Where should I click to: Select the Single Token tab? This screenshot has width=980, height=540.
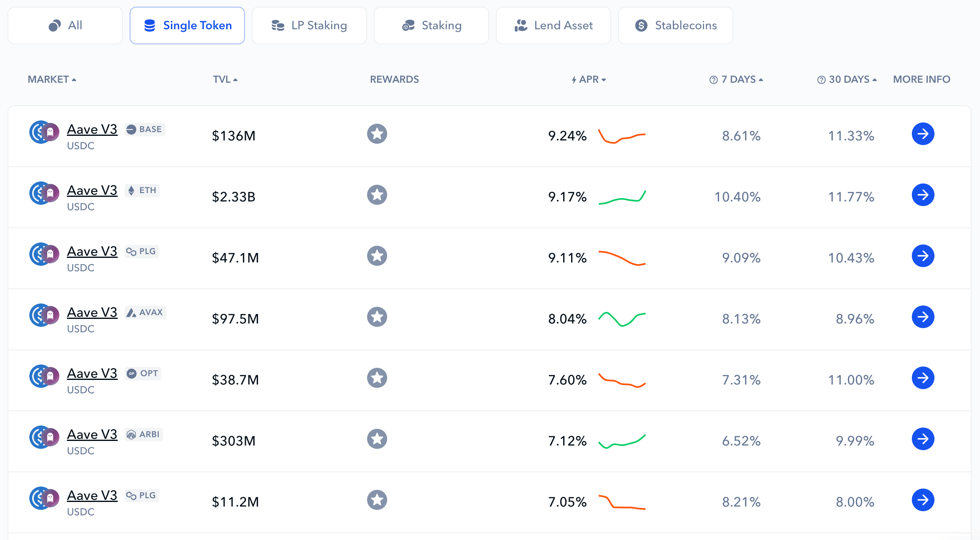pyautogui.click(x=187, y=25)
